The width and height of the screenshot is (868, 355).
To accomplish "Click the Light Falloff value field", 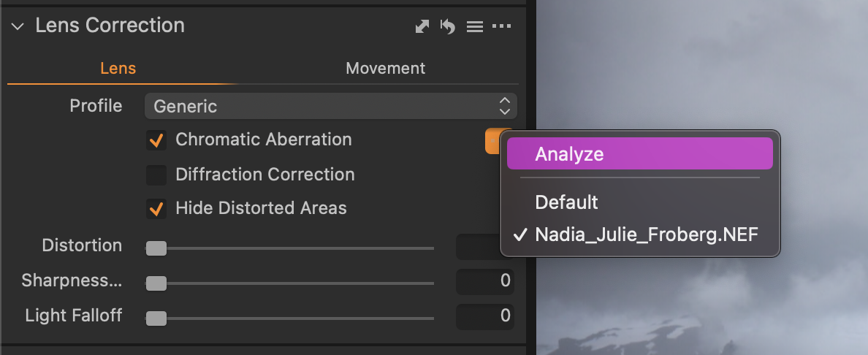I will click(x=485, y=316).
